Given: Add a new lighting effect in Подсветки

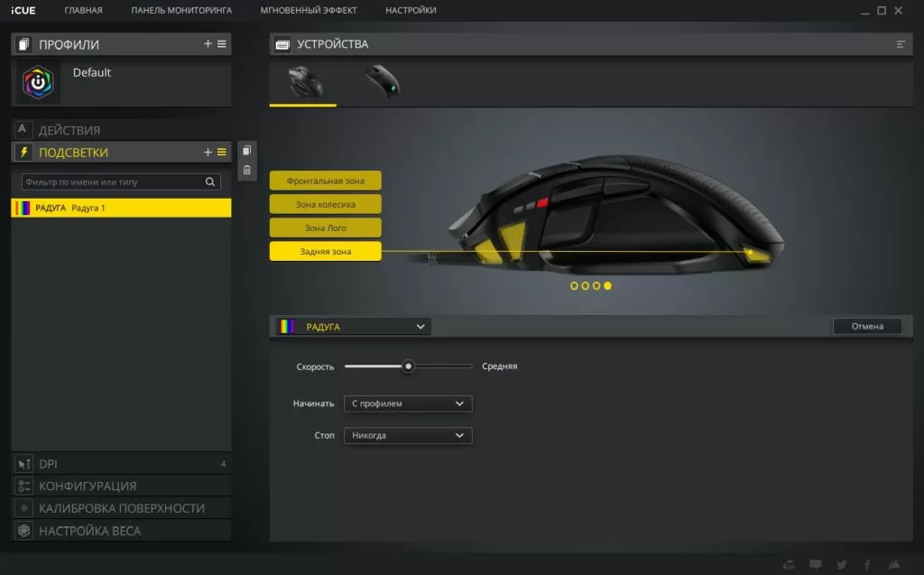Looking at the screenshot, I should pos(208,153).
